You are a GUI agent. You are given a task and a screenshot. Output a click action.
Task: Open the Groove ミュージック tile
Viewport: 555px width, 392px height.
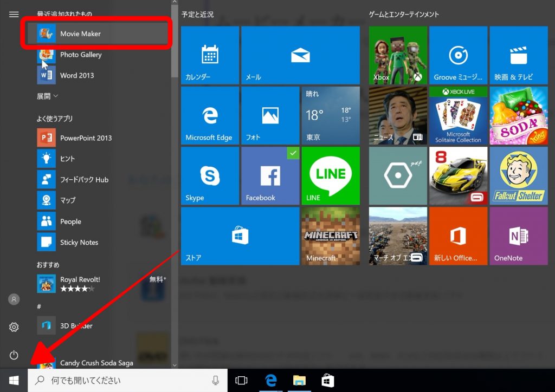pyautogui.click(x=459, y=55)
